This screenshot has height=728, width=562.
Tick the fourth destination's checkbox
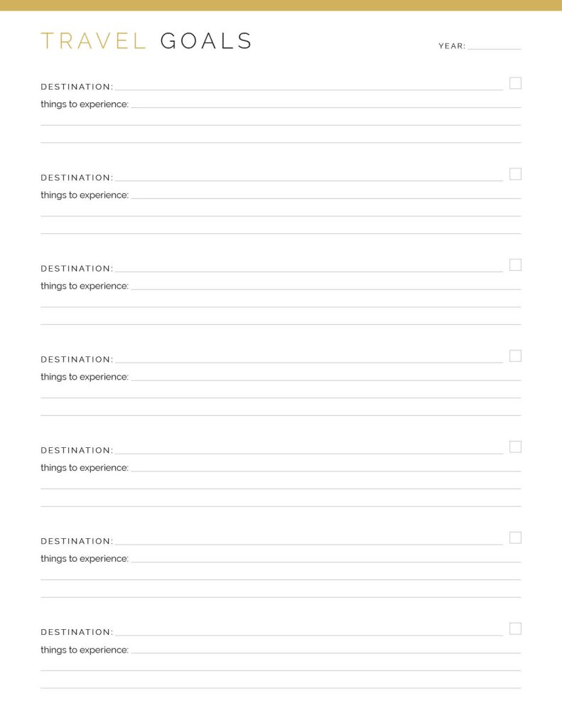click(x=515, y=356)
